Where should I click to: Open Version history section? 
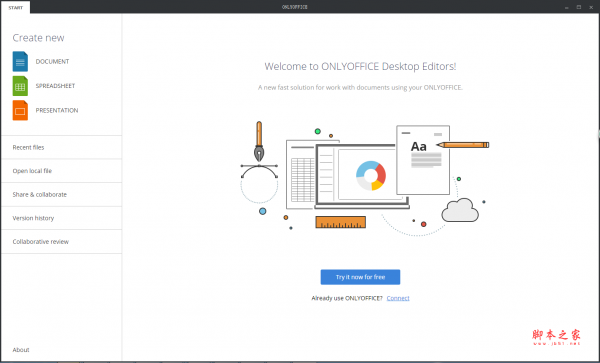pos(61,218)
